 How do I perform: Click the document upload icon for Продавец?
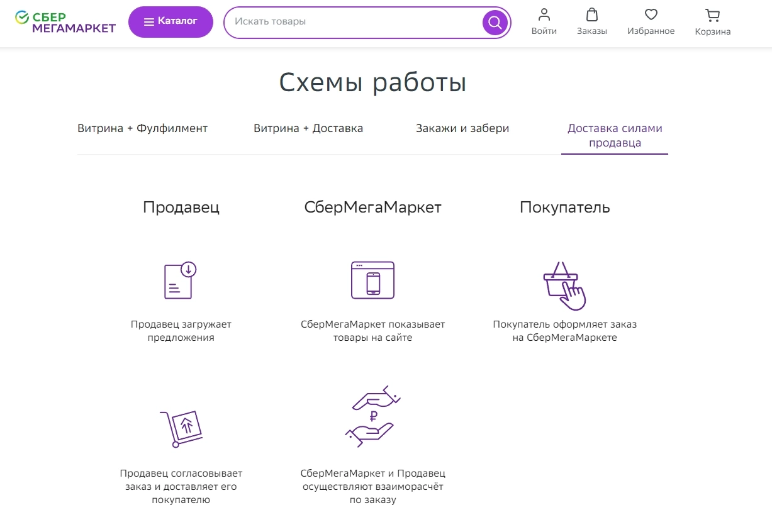click(x=181, y=280)
